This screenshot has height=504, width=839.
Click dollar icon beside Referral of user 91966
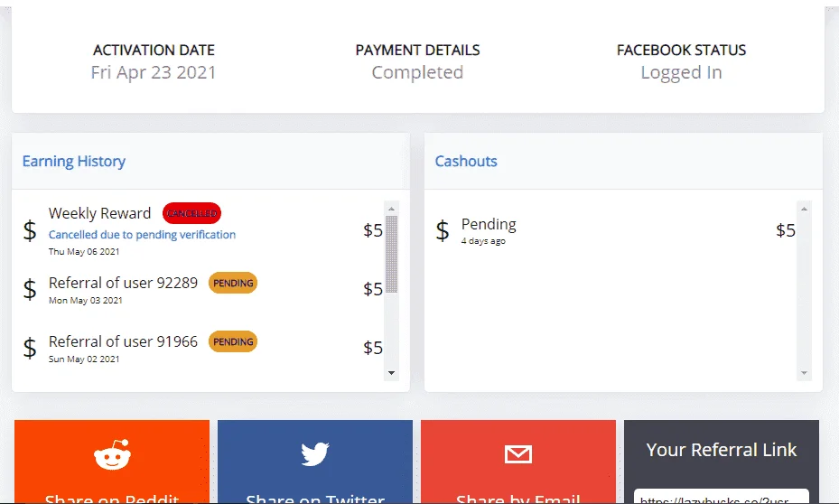[30, 348]
